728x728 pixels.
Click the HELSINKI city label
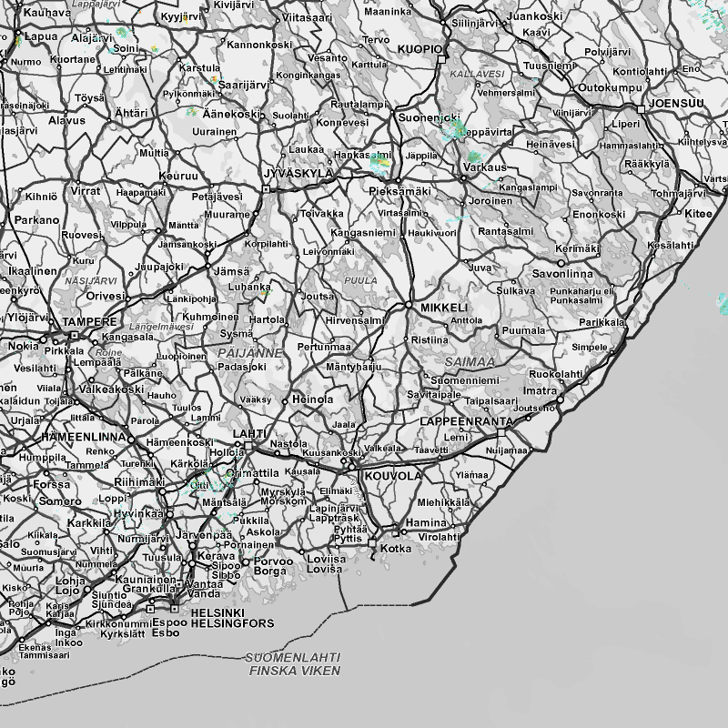[217, 612]
